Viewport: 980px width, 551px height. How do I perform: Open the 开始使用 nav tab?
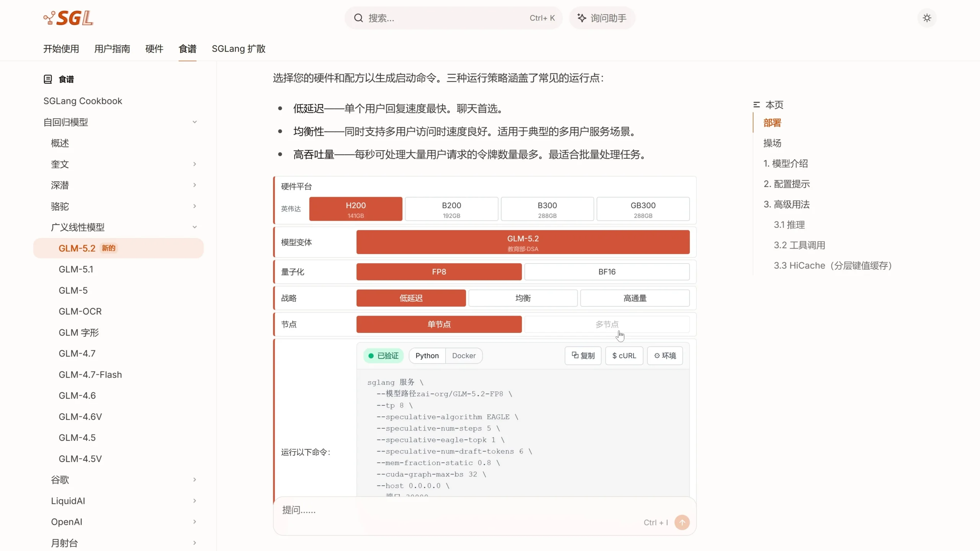[x=61, y=49]
